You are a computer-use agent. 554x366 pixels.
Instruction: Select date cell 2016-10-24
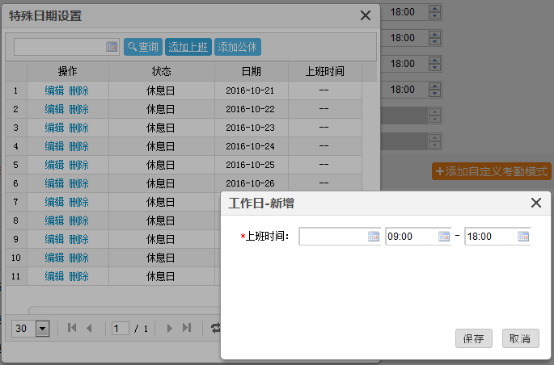click(x=250, y=146)
